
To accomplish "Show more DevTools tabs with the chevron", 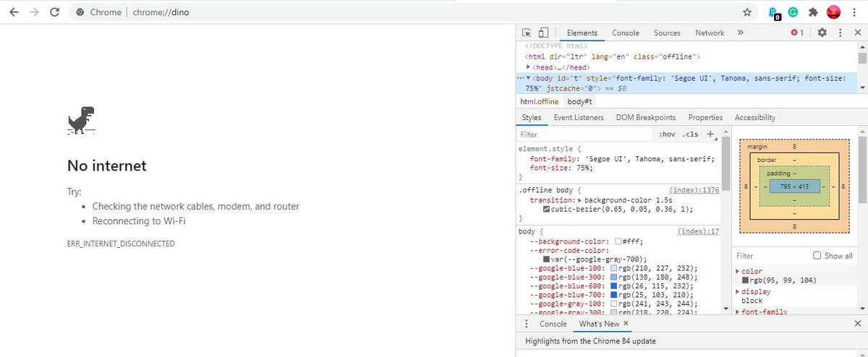I will pos(740,33).
